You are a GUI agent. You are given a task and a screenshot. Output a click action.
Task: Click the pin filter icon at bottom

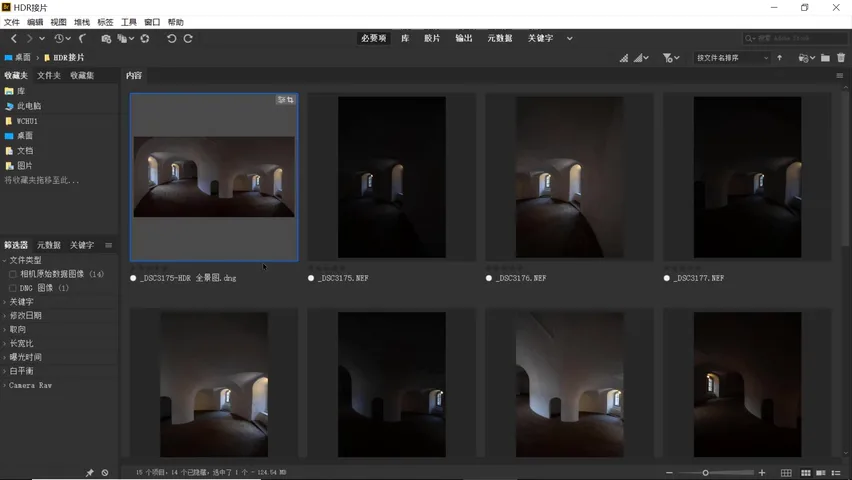click(90, 473)
